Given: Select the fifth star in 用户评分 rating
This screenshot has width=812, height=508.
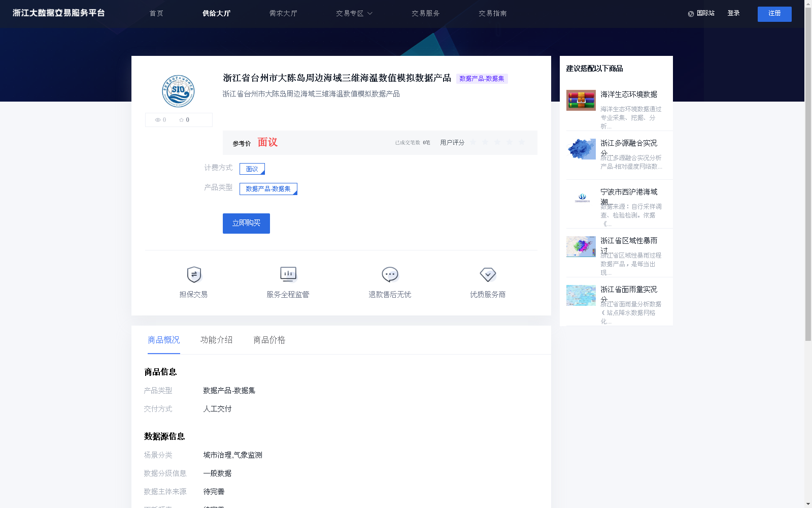Looking at the screenshot, I should pos(522,142).
